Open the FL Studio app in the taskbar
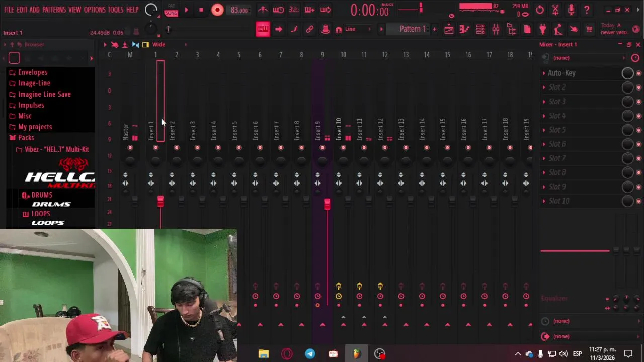This screenshot has height=362, width=644. click(x=356, y=354)
